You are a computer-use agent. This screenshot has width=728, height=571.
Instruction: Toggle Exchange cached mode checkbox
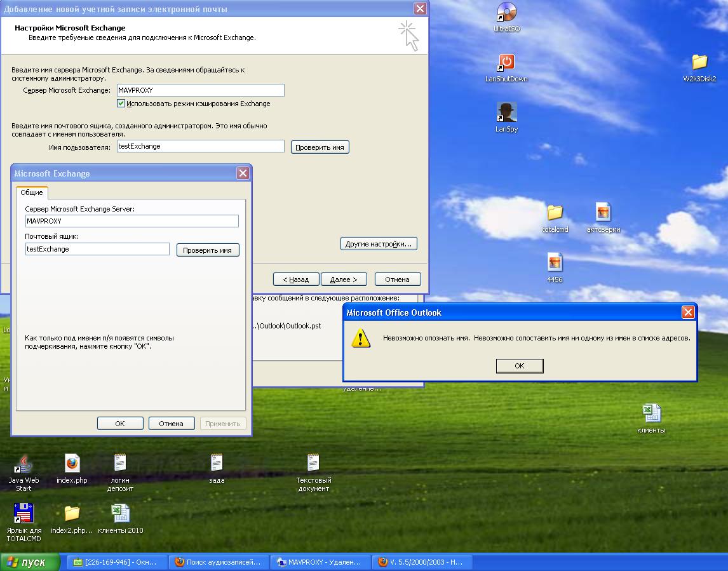(x=121, y=104)
